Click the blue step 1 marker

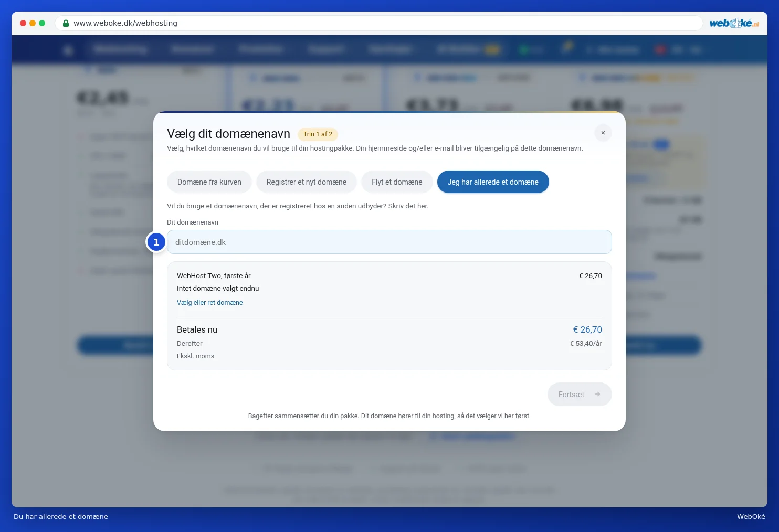pos(156,242)
